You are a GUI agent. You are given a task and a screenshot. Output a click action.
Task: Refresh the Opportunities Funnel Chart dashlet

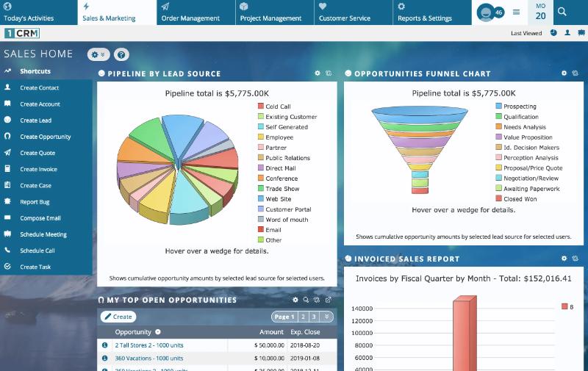[576, 73]
